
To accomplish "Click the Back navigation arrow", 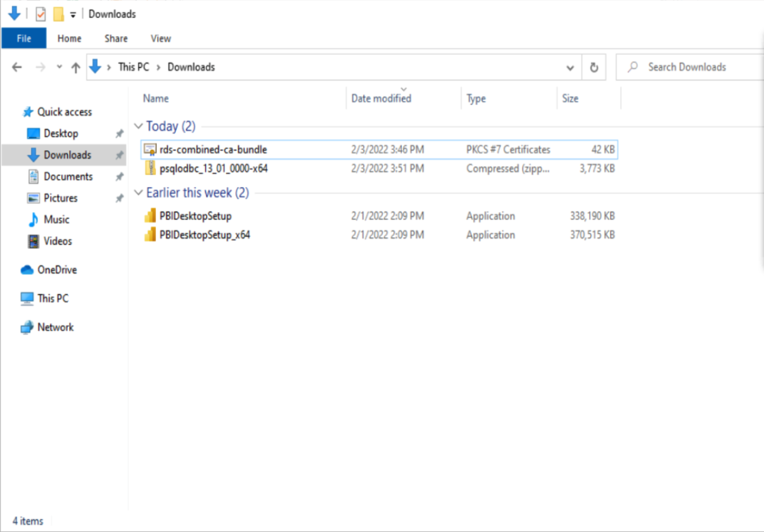I will 17,67.
